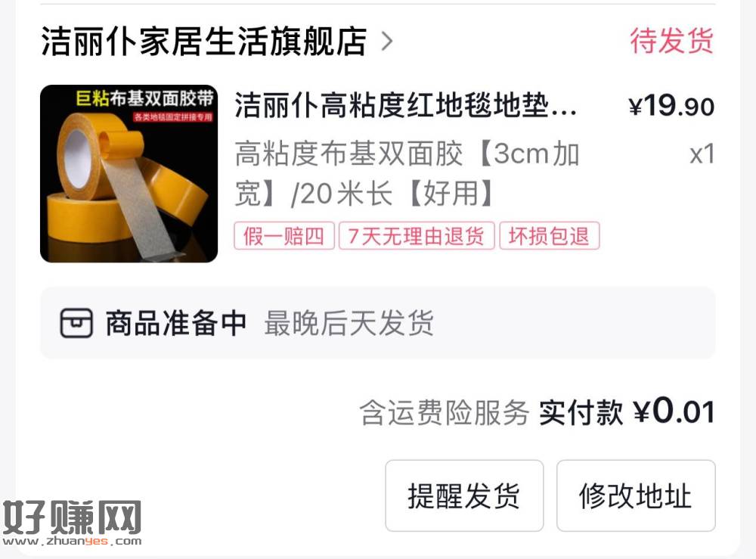
Task: Click the 提醒发货 button
Action: pos(464,495)
